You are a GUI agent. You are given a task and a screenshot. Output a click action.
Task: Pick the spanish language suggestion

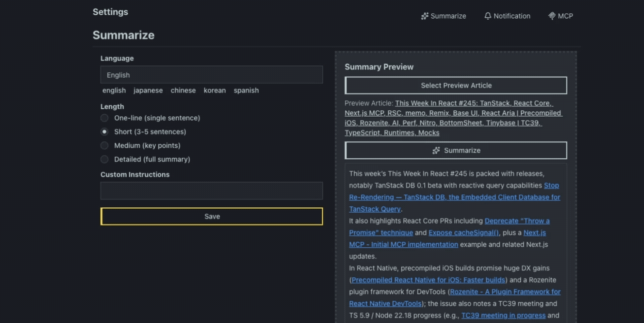coord(246,91)
